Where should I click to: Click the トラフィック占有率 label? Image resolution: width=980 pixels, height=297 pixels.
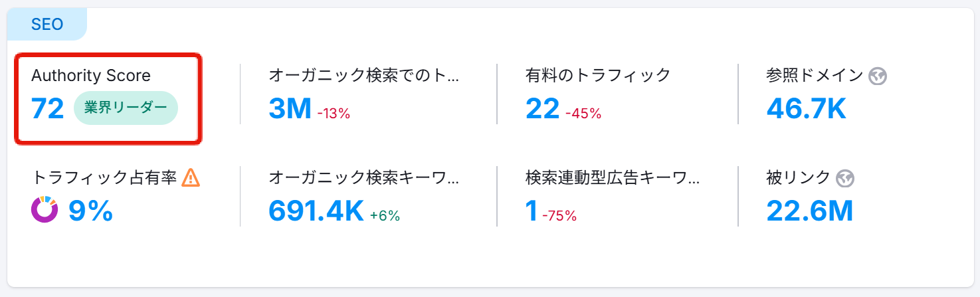[x=104, y=177]
